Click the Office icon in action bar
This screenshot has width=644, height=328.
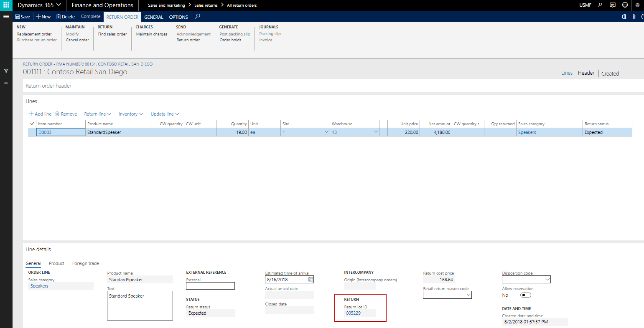624,17
